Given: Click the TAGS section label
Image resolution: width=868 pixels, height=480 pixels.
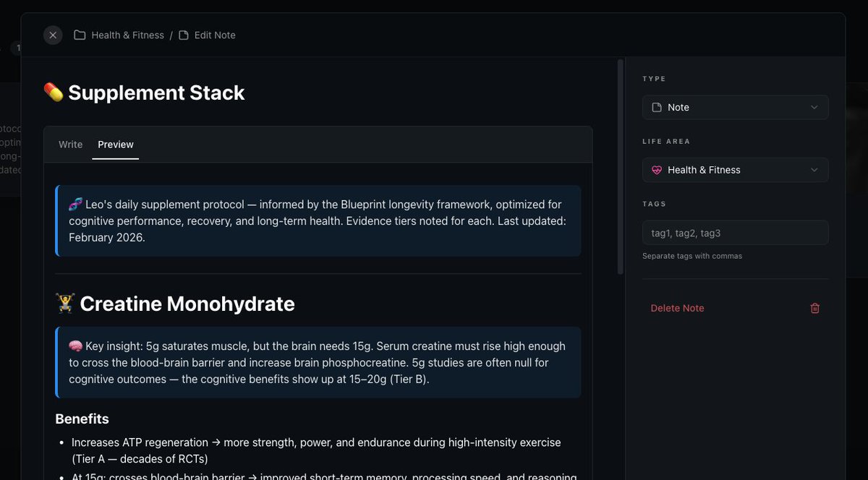Looking at the screenshot, I should click(654, 205).
